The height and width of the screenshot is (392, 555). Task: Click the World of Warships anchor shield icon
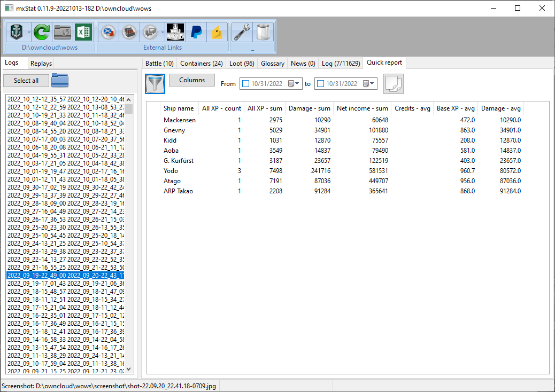17,32
